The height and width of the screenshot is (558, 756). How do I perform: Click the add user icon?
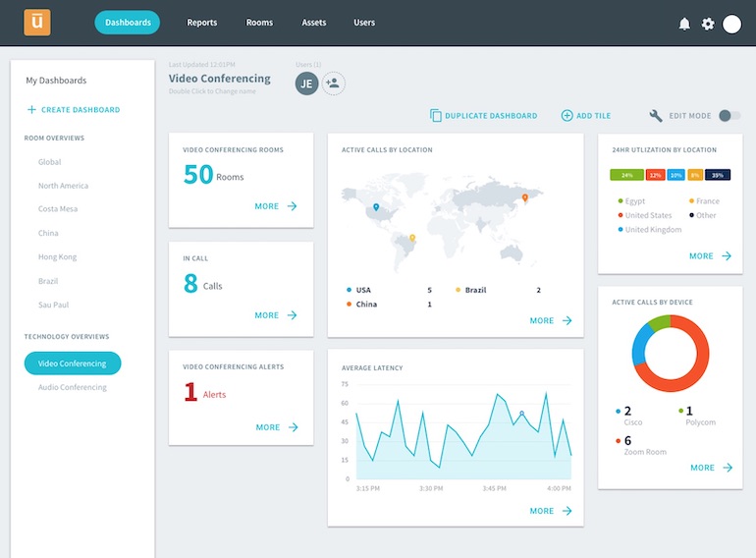[x=334, y=84]
